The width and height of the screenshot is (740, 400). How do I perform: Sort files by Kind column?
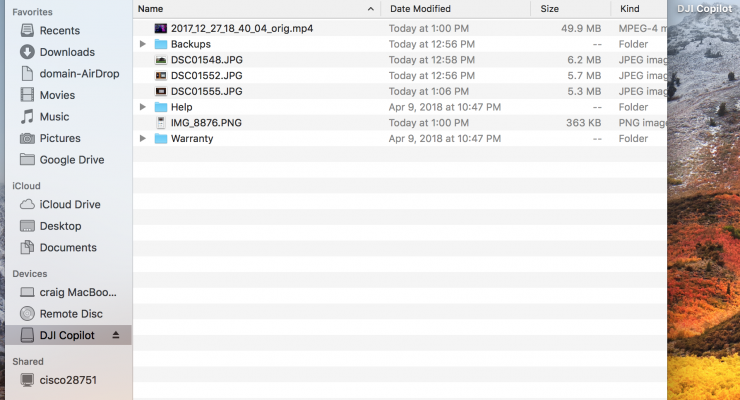(639, 8)
